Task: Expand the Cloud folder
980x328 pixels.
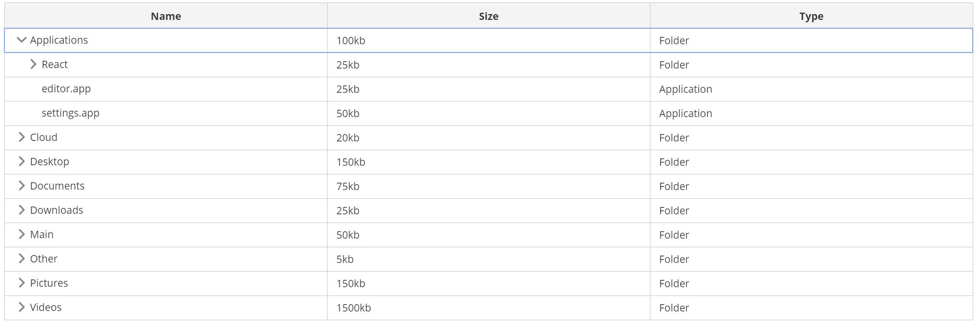Action: pos(21,137)
